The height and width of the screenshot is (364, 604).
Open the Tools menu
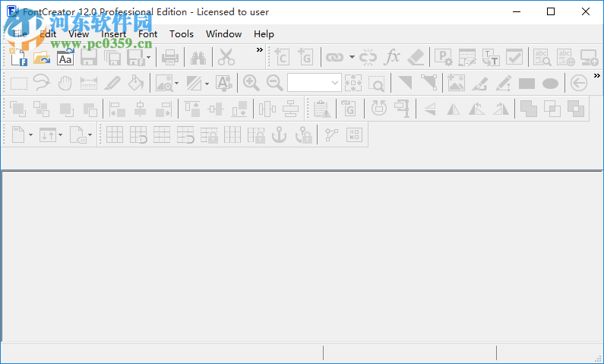tap(182, 34)
